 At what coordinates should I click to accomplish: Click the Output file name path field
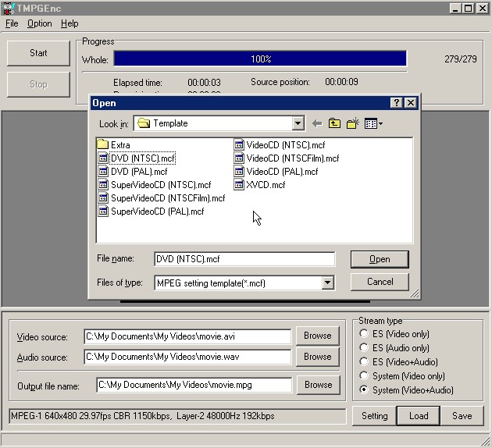point(194,385)
